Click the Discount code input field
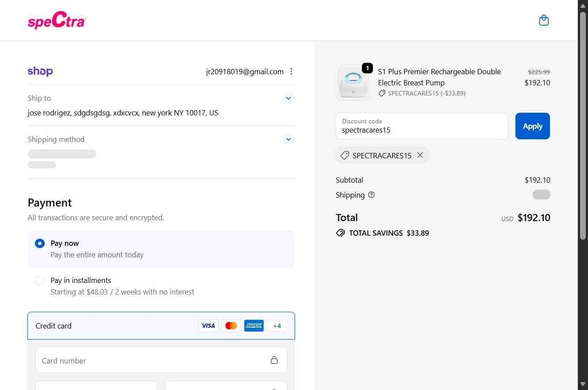Image resolution: width=588 pixels, height=390 pixels. (x=422, y=126)
